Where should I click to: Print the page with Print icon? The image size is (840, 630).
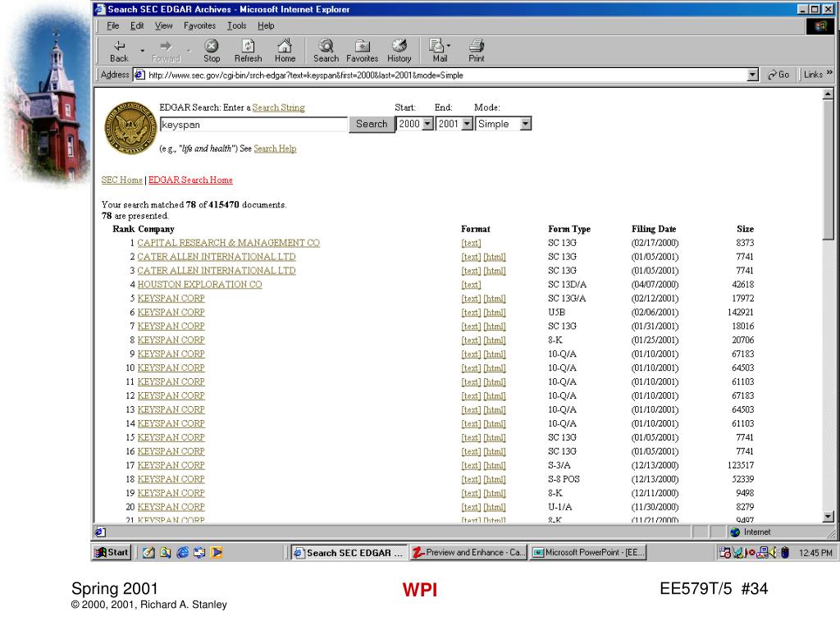click(477, 51)
